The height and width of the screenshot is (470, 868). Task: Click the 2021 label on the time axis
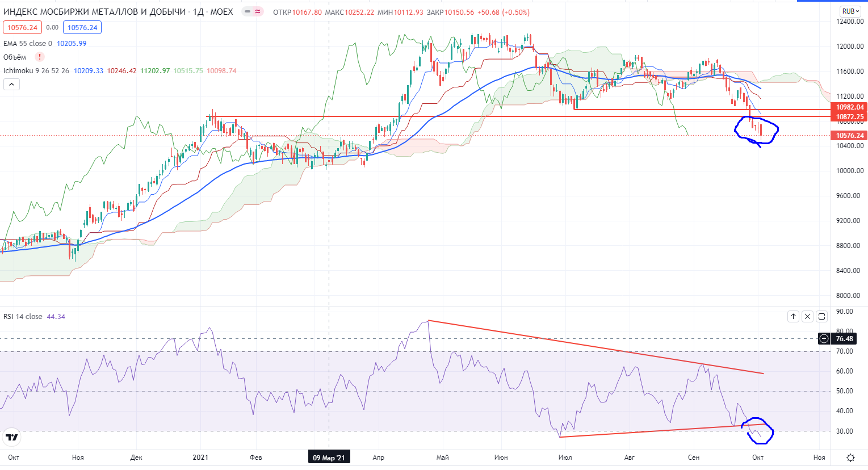point(200,458)
